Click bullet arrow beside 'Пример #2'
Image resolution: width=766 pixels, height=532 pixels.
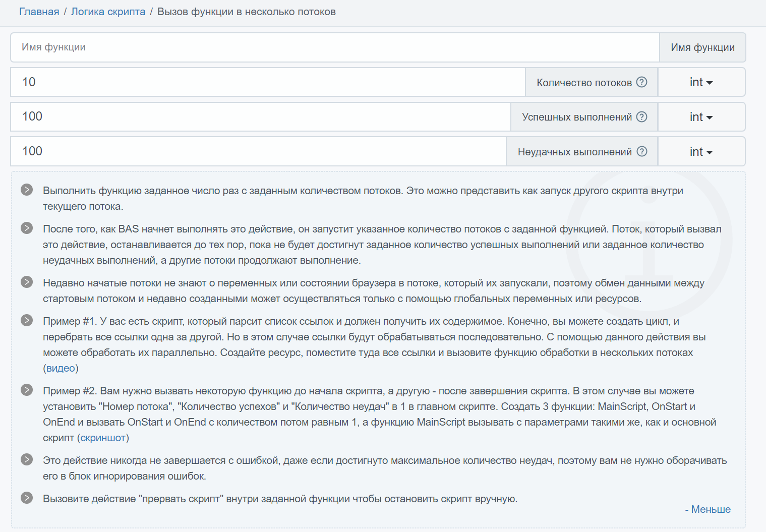click(x=27, y=390)
